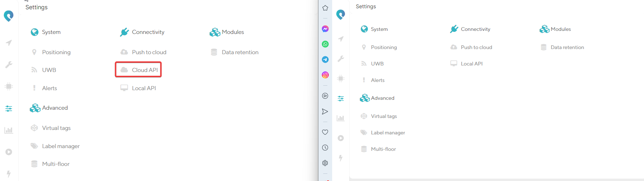
Task: Open Virtual tags in the left settings panel
Action: [x=56, y=128]
